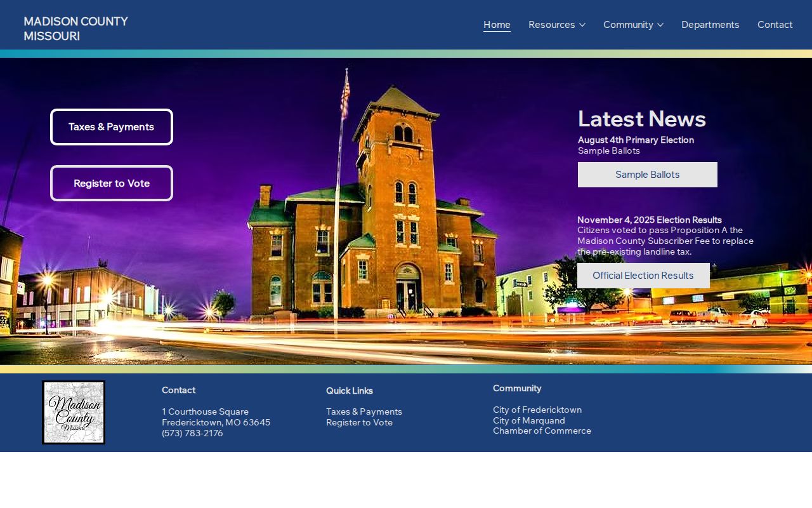Click the Proposition A news description text

665,241
